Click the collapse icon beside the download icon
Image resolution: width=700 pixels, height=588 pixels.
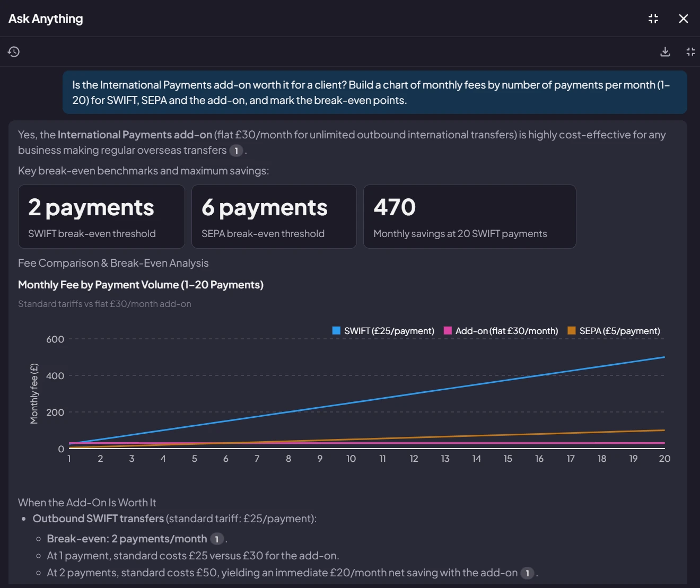(x=690, y=51)
